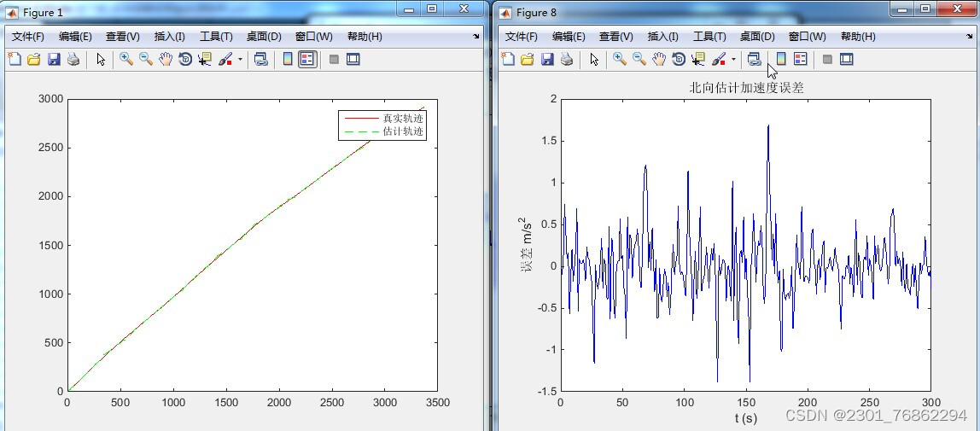Open 帮助(H) menu in Figure 8
Viewport: 980px width, 431px height.
857,37
